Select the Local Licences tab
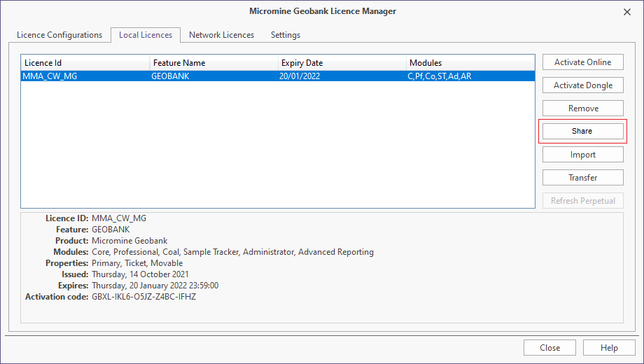The image size is (644, 364). point(146,35)
